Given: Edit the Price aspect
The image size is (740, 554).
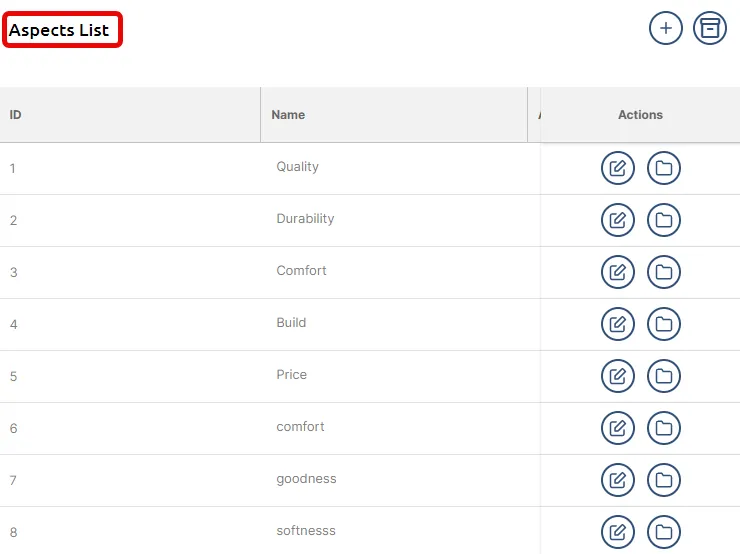Looking at the screenshot, I should [x=617, y=376].
